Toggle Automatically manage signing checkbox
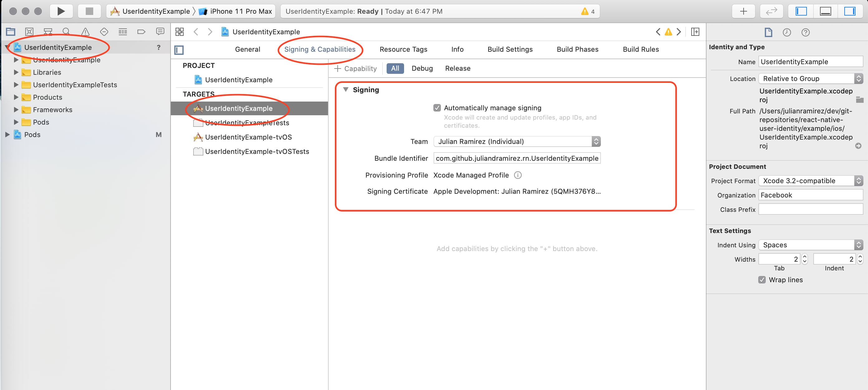The width and height of the screenshot is (868, 390). [x=437, y=108]
